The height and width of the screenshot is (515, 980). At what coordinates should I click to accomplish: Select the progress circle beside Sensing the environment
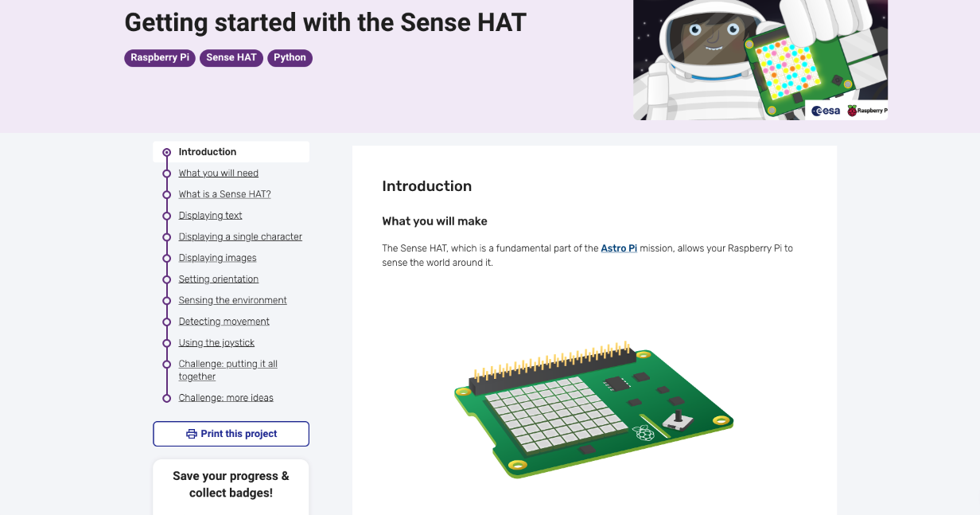point(165,300)
